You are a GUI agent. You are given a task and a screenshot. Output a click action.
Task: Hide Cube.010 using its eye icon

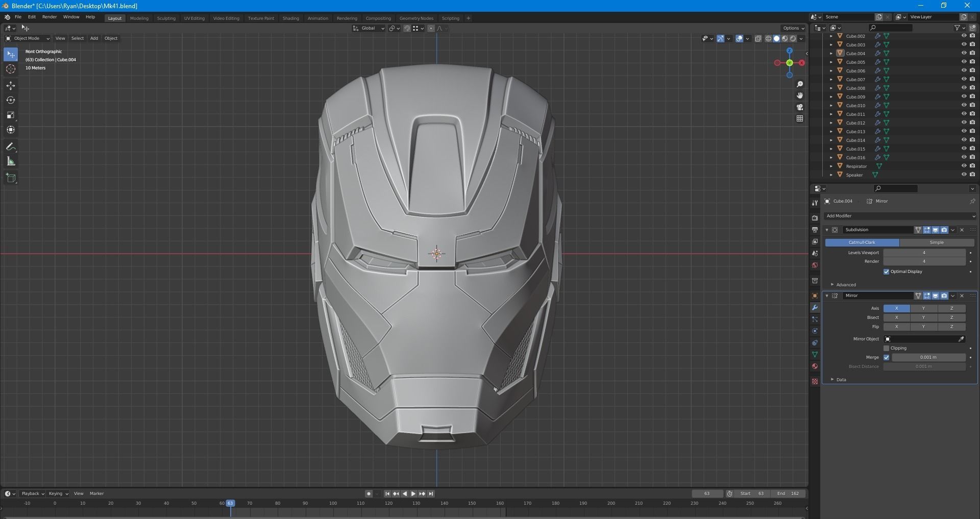click(x=964, y=106)
